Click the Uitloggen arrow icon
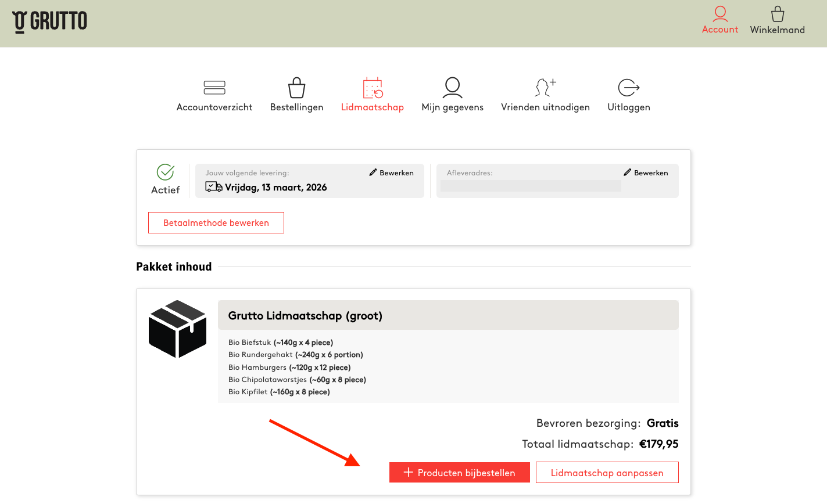This screenshot has width=827, height=504. point(628,88)
